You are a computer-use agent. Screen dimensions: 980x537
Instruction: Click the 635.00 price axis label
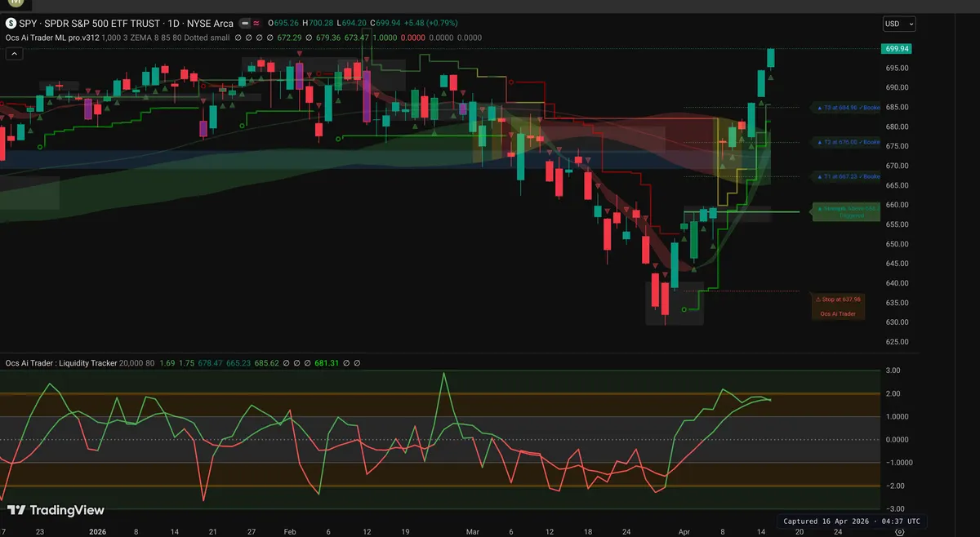click(897, 303)
